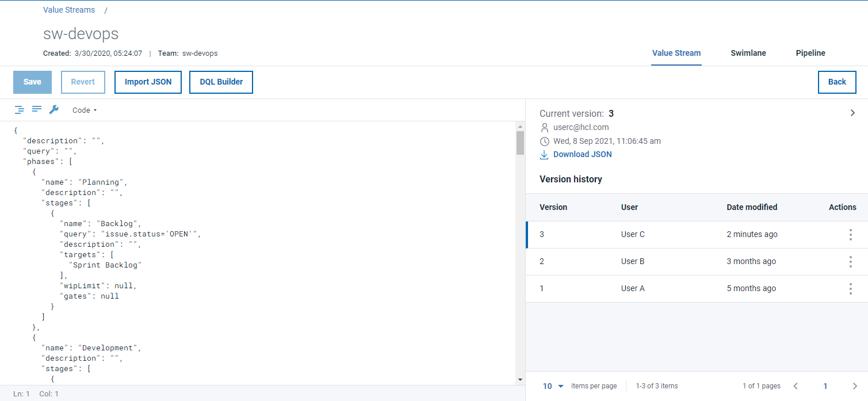The image size is (868, 401).
Task: Click the clock icon next to the timestamp
Action: coord(545,141)
